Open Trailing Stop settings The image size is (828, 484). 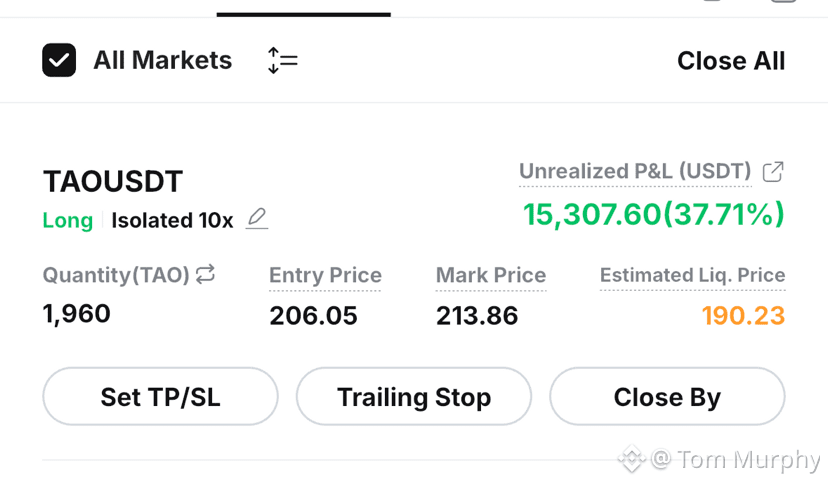pyautogui.click(x=414, y=396)
